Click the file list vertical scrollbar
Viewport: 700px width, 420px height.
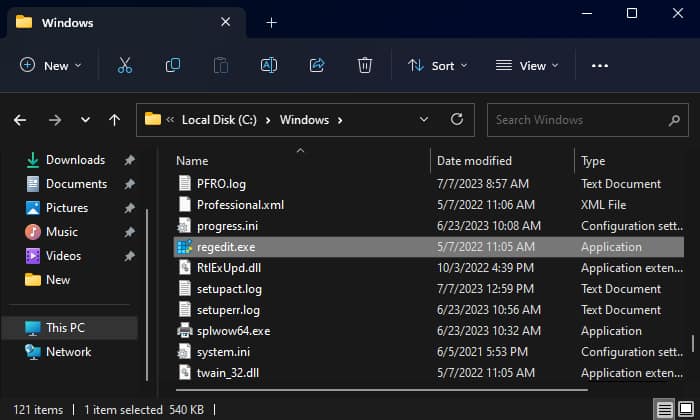click(692, 344)
